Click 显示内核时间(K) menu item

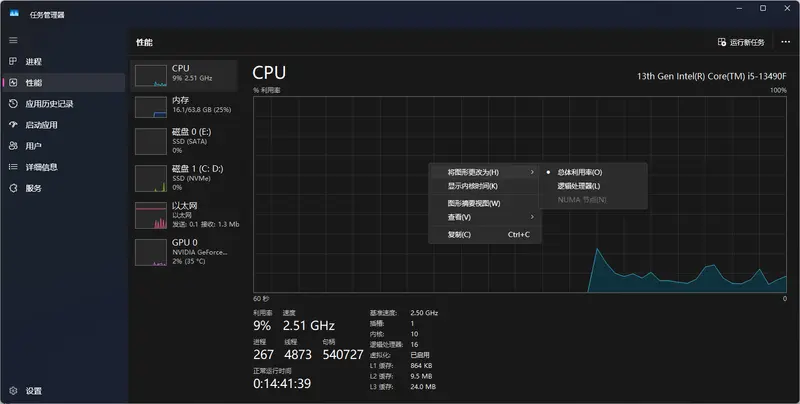(x=485, y=186)
